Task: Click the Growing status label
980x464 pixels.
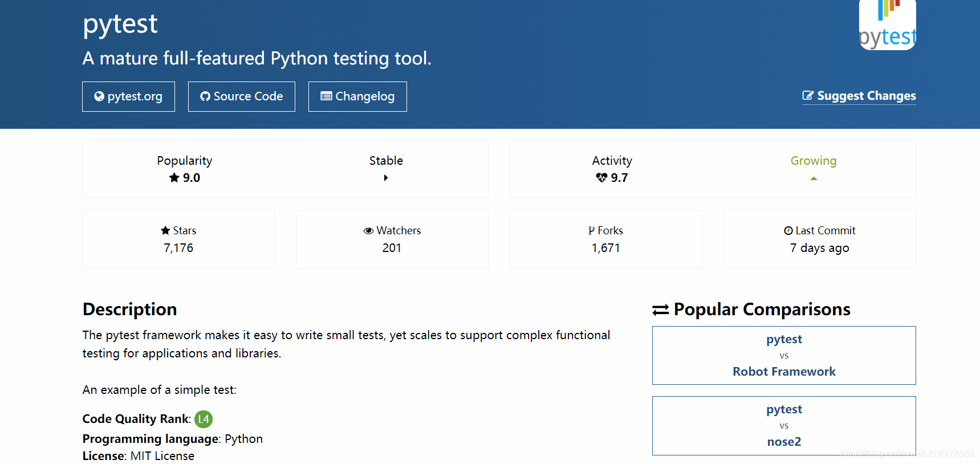Action: pos(814,161)
